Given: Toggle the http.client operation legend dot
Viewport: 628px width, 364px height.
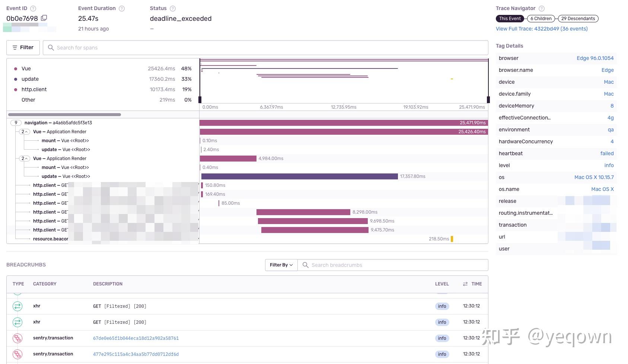Looking at the screenshot, I should (15, 89).
